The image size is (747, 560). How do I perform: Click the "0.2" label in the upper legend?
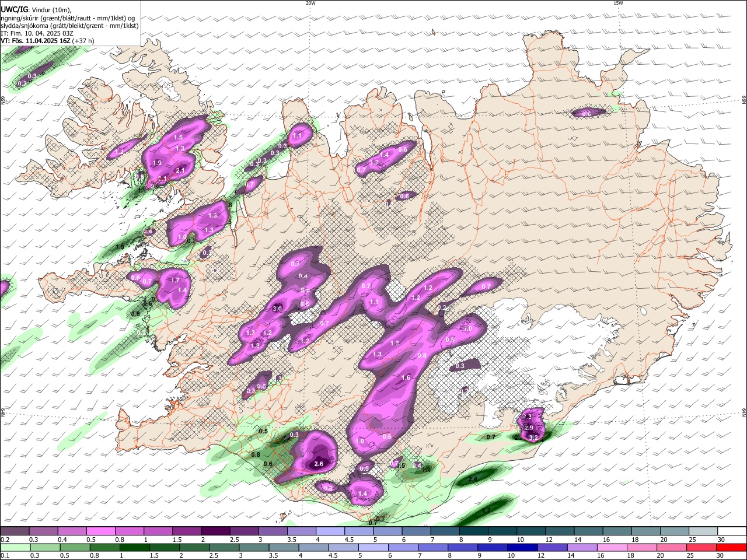point(5,540)
